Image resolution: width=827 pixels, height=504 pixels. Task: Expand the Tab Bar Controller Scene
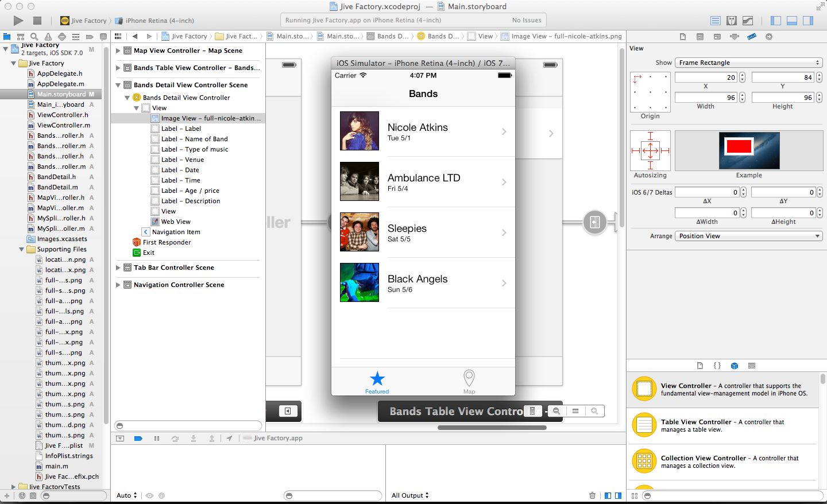(x=118, y=267)
